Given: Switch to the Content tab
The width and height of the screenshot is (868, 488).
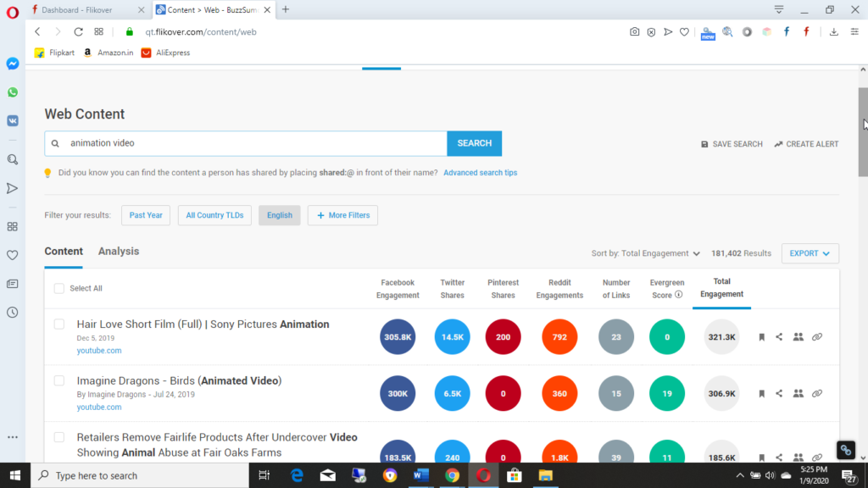Looking at the screenshot, I should coord(64,251).
